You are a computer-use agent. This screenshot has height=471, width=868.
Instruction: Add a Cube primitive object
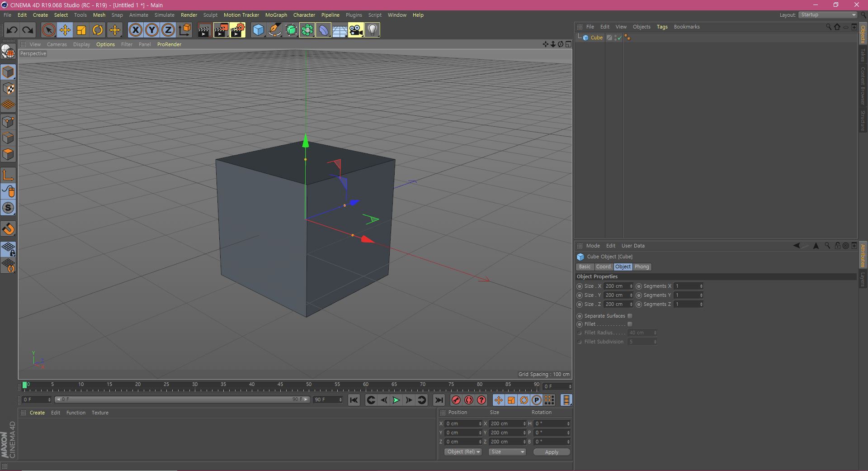[x=258, y=30]
